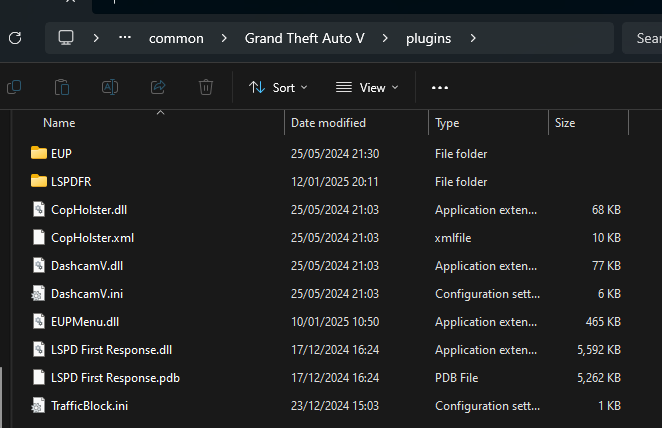Screen dimensions: 662x428
Task: Click the Paste toolbar icon
Action: point(61,87)
